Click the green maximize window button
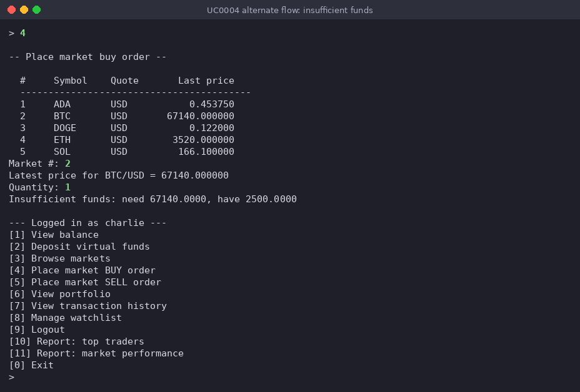580x392 pixels. [37, 10]
